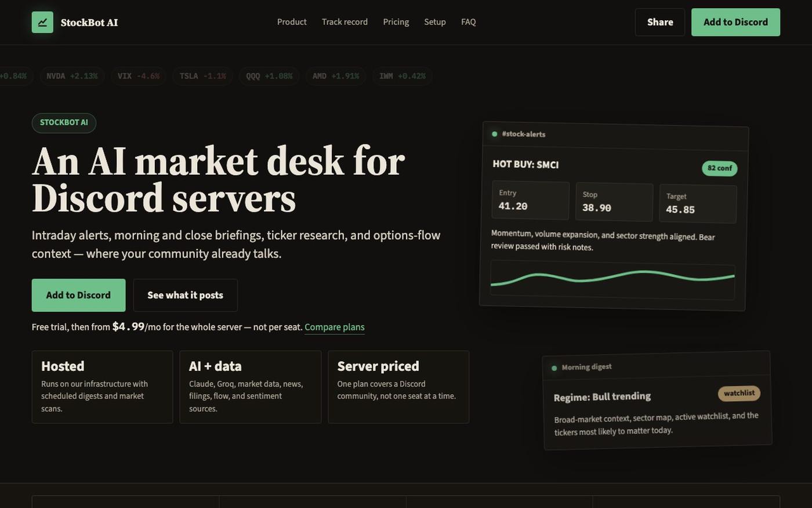
Task: Go to Pricing in the navigation
Action: click(396, 22)
